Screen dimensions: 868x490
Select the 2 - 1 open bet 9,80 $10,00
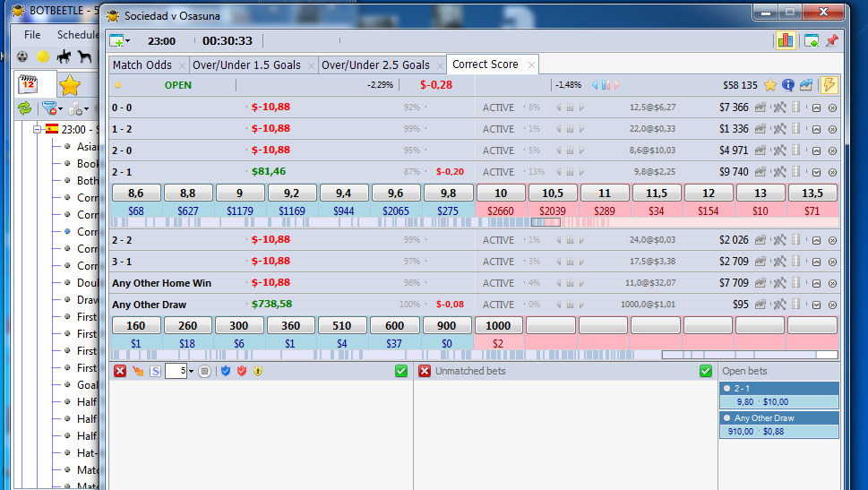(779, 402)
